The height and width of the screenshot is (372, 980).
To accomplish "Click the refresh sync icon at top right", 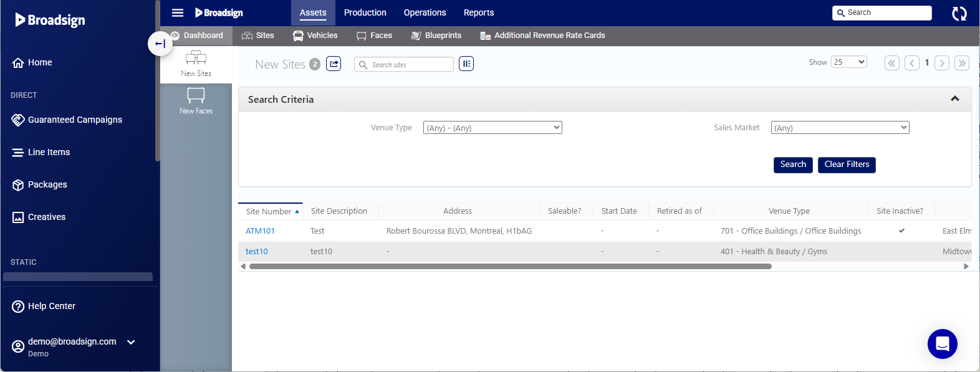I will pos(959,13).
